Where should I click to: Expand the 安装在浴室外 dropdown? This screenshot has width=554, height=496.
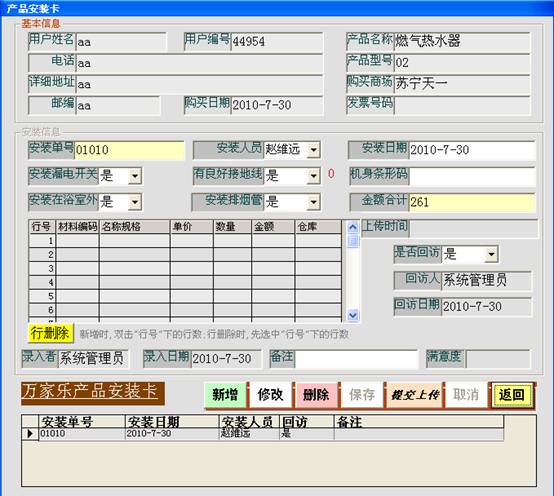135,202
